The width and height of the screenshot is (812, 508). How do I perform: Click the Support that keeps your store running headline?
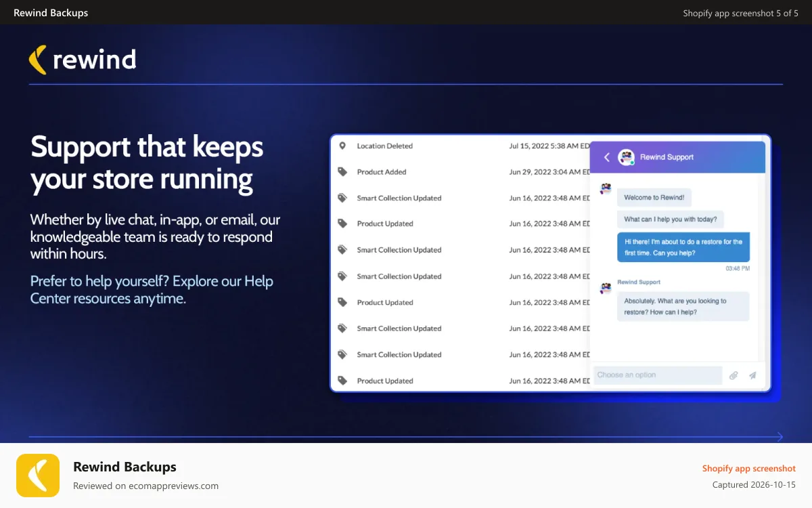147,163
